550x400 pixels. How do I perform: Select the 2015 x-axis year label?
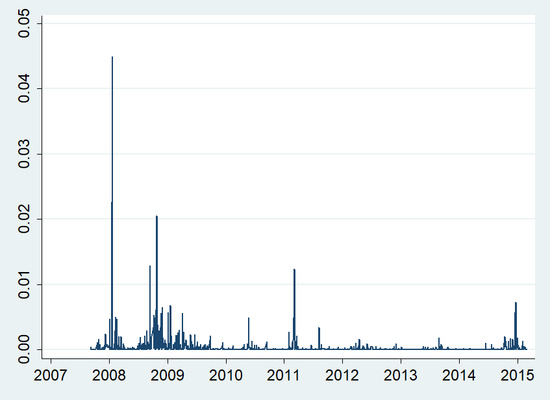click(x=517, y=375)
